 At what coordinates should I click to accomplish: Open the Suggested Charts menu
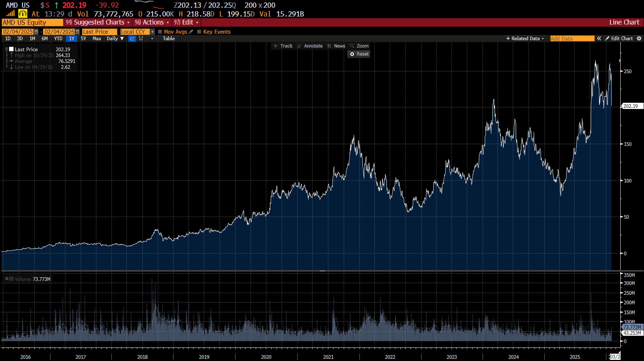pyautogui.click(x=98, y=22)
